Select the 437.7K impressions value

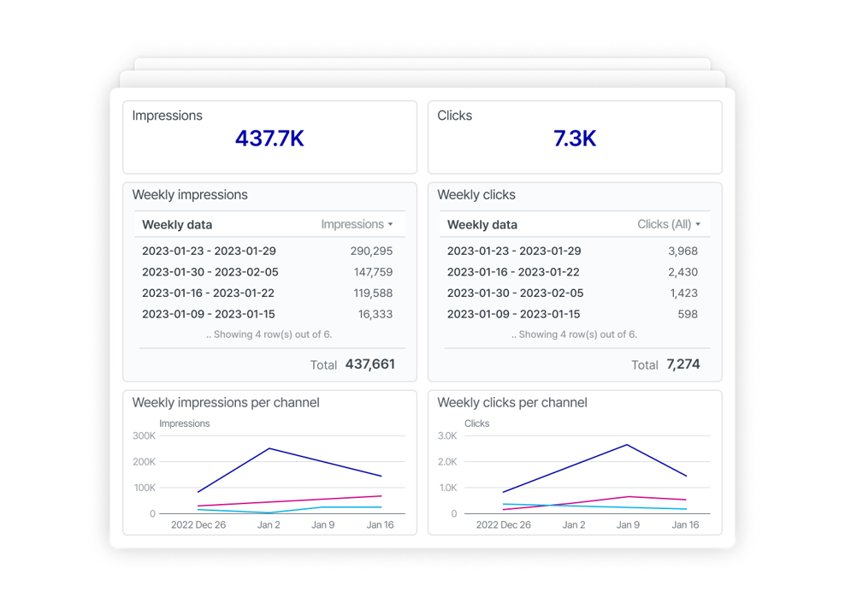(x=269, y=138)
